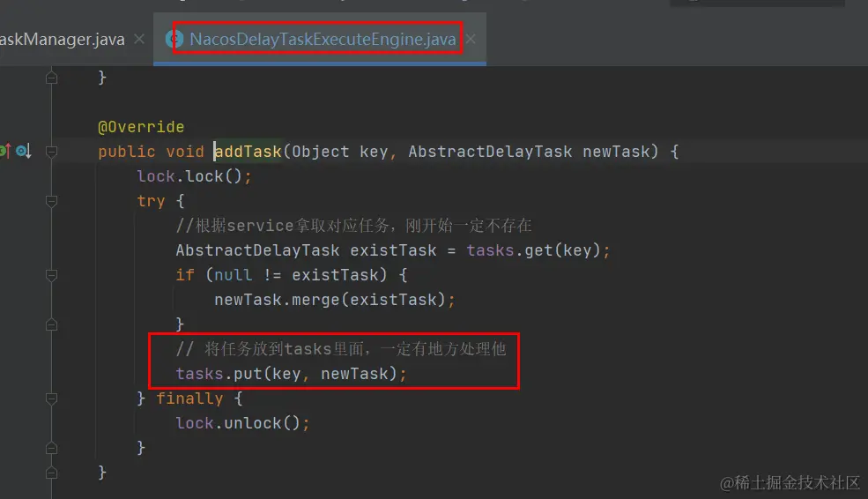Click the comment containing service
This screenshot has height=499, width=868.
(353, 226)
